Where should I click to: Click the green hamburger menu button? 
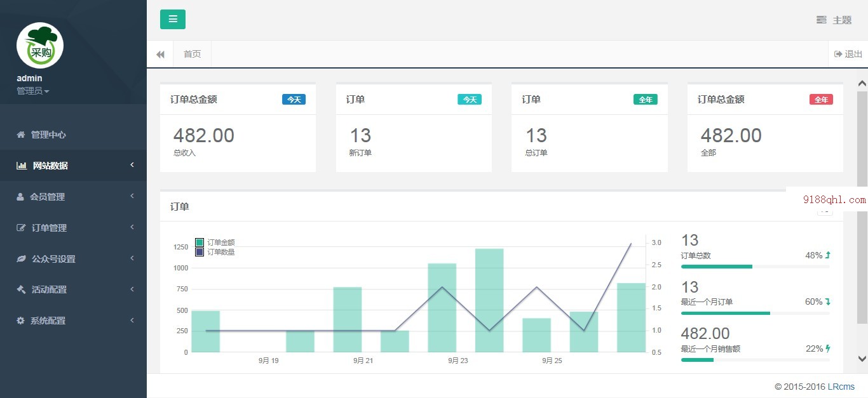click(172, 20)
